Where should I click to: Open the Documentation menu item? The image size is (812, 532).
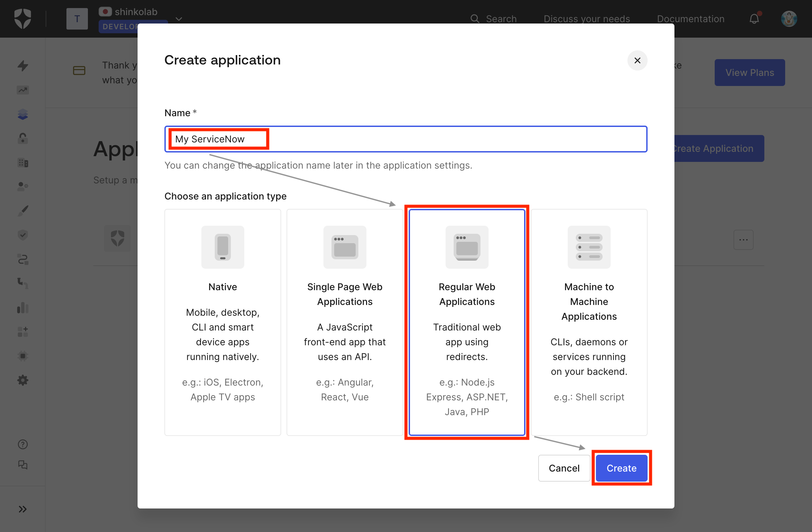[690, 19]
